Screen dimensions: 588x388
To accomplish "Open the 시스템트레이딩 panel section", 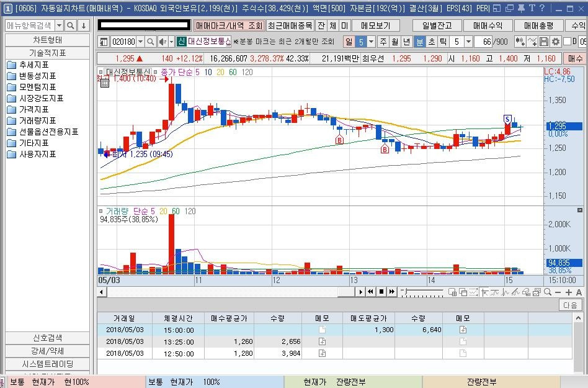I will (47, 364).
